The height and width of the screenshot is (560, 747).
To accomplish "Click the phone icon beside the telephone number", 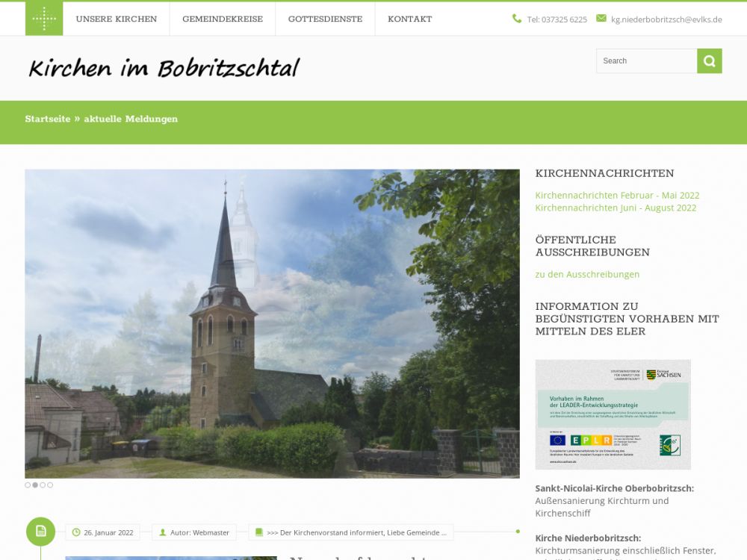I will point(517,19).
